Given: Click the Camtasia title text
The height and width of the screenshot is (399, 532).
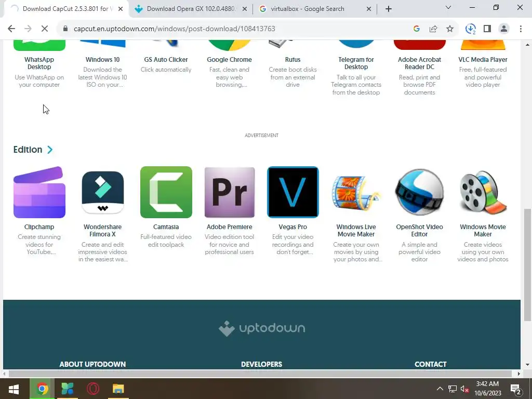Looking at the screenshot, I should [x=166, y=227].
